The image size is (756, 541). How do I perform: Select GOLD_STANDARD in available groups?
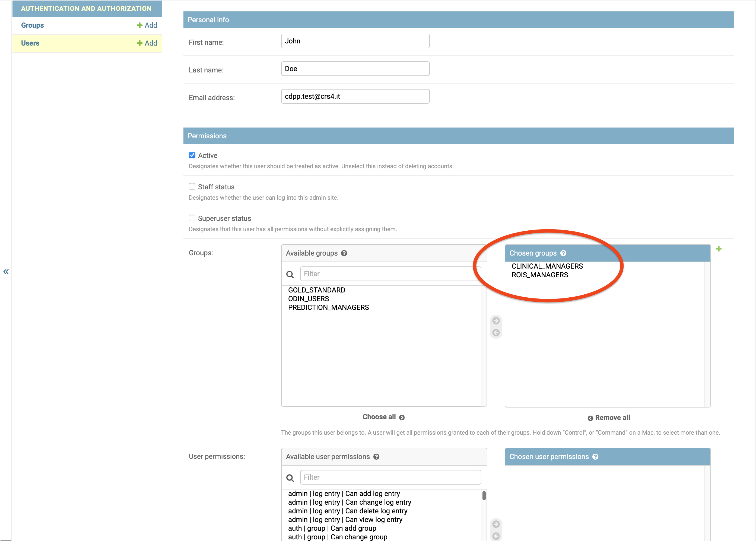tap(316, 290)
